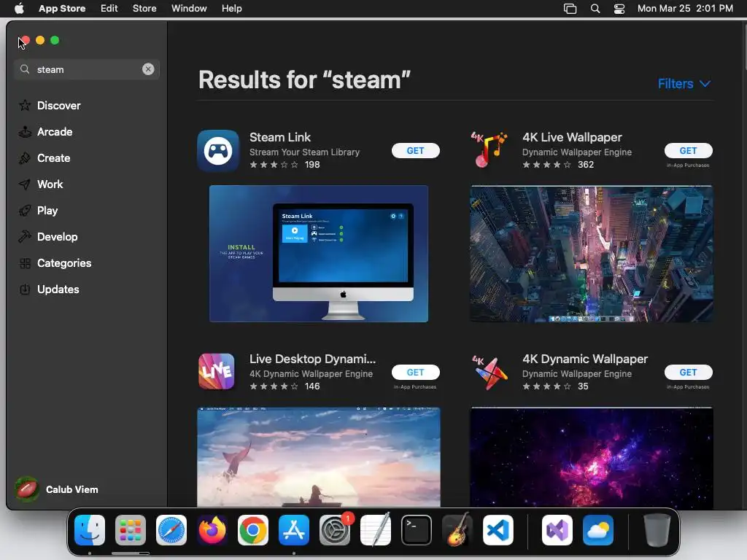Open Visual Studio from the Dock
The width and height of the screenshot is (747, 560).
(557, 529)
